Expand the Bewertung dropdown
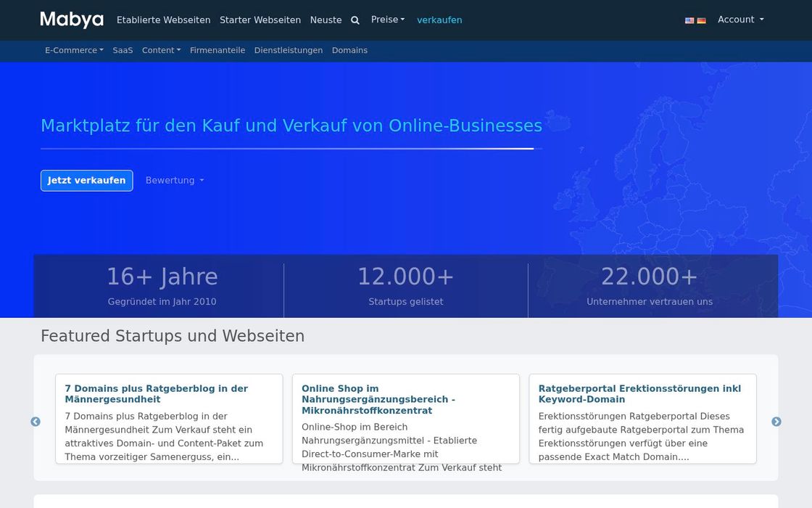The height and width of the screenshot is (508, 812). (175, 181)
